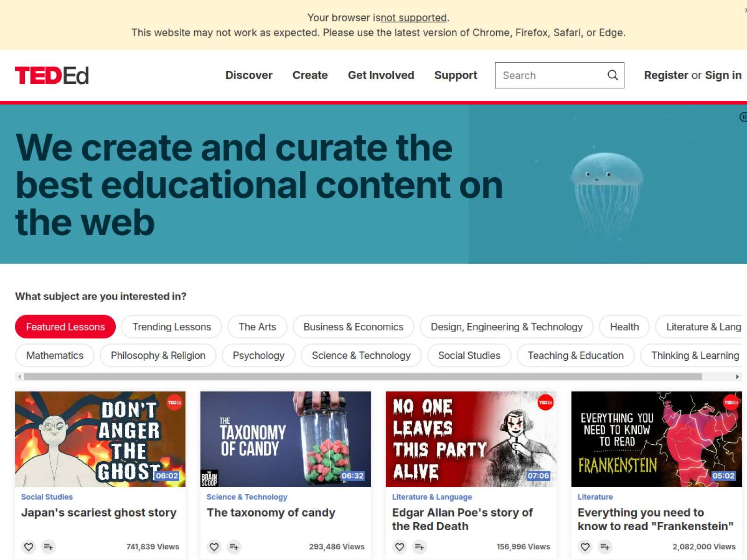Select the Featured Lessons filter
747x560 pixels.
point(65,327)
